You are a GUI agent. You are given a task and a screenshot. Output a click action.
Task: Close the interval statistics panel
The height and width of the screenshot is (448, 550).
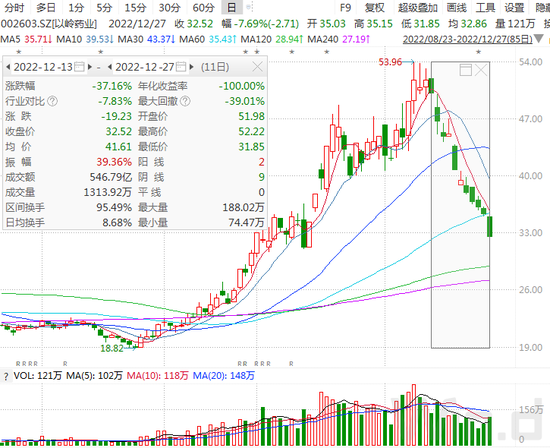point(257,66)
